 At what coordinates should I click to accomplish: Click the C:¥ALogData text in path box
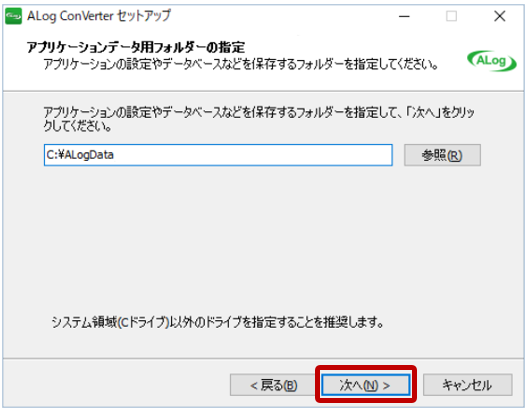tap(80, 155)
